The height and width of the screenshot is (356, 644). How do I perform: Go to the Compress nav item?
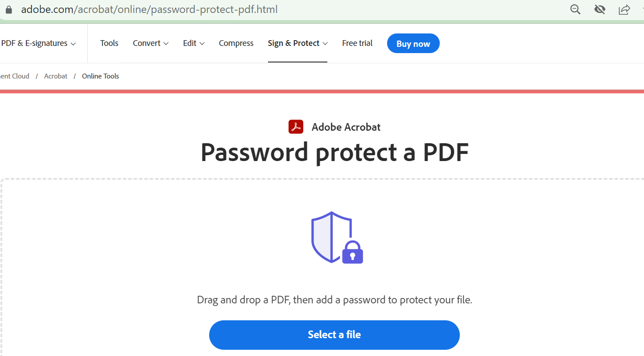[236, 43]
